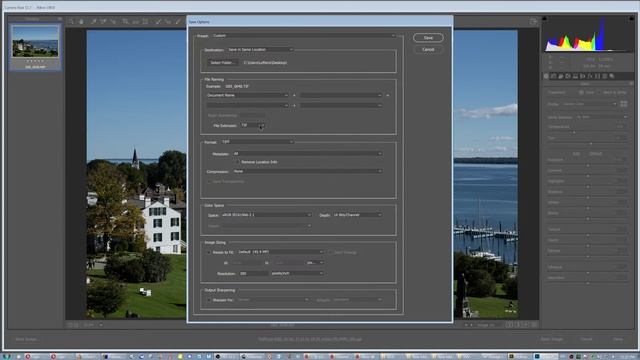Select the Color treatment radio button
The image size is (640, 360).
[581, 93]
